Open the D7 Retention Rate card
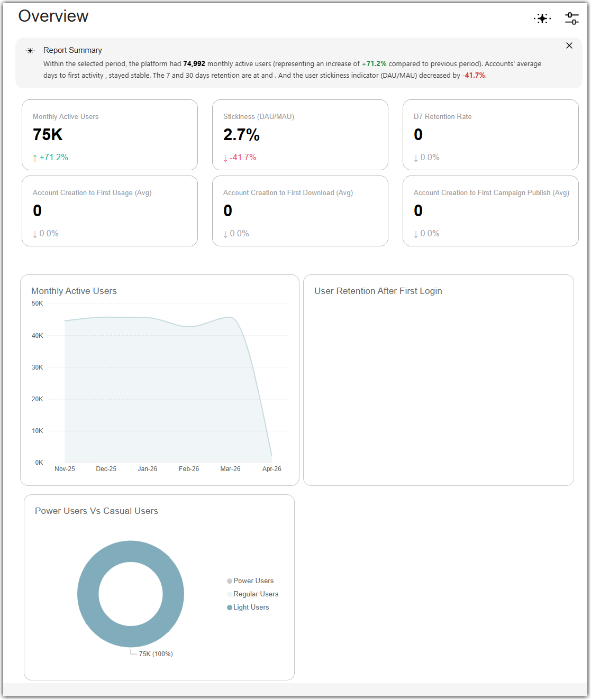Screen dimensions: 591x700 pyautogui.click(x=490, y=135)
